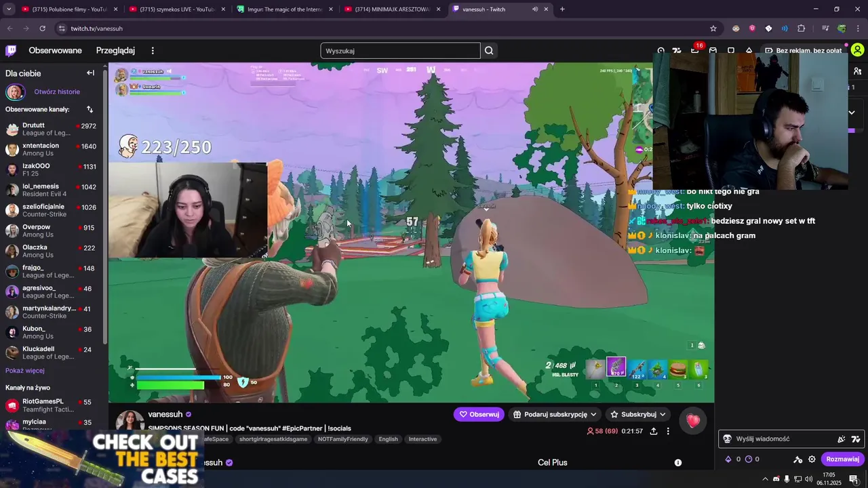Go to the Twitch home logo
868x488 pixels.
pyautogui.click(x=11, y=51)
